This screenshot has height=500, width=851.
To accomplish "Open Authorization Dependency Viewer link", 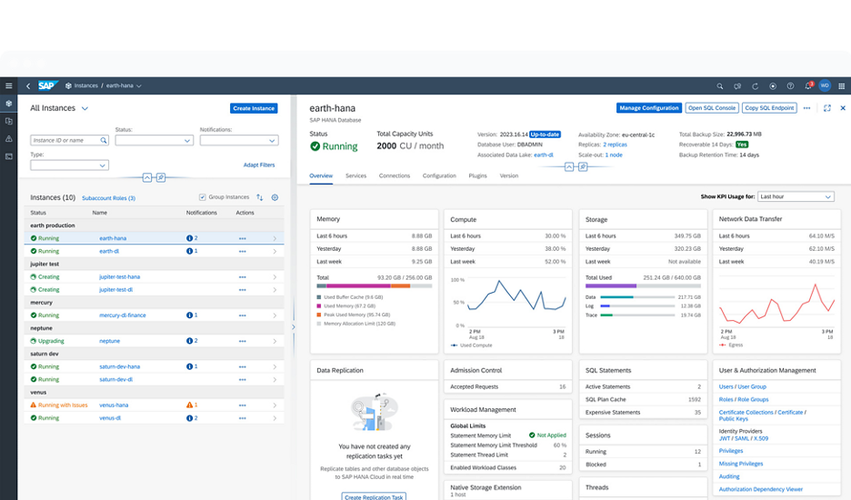I will click(760, 489).
